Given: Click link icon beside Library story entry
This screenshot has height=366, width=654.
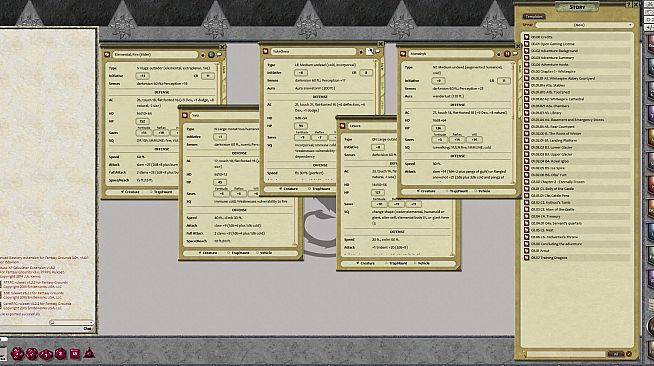Looking at the screenshot, I should point(526,113).
